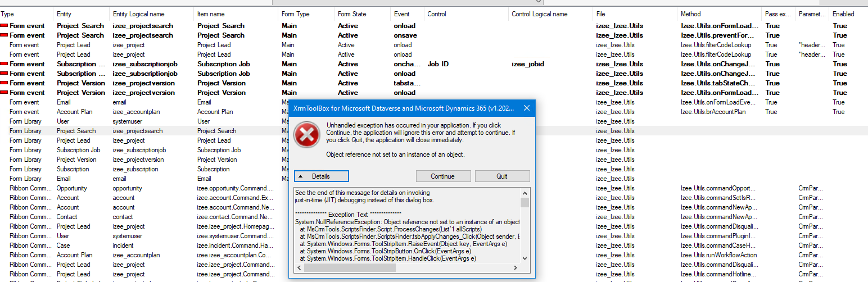This screenshot has height=282, width=868.
Task: Click the Quit button in error dialog
Action: pyautogui.click(x=502, y=176)
